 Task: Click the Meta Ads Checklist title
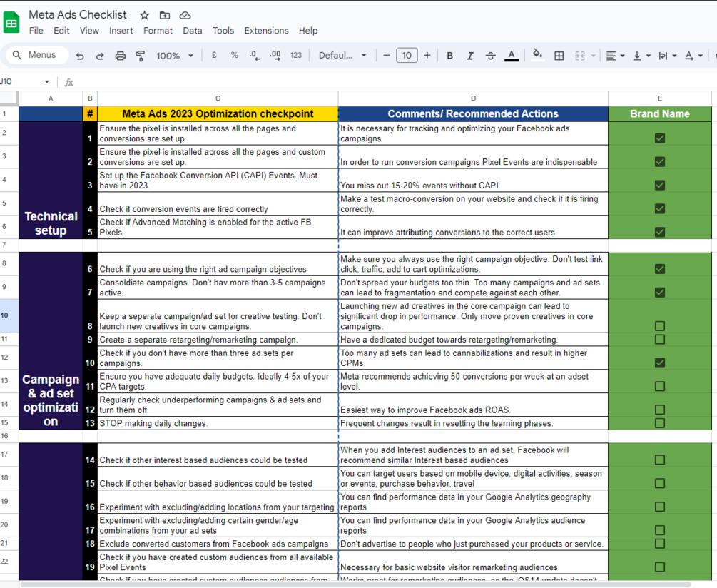78,15
